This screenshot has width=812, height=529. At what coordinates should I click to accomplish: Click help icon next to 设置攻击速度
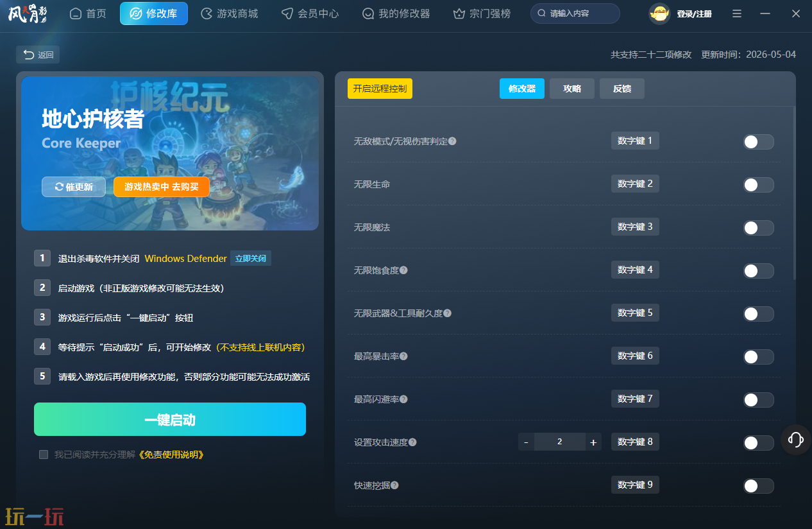(412, 442)
